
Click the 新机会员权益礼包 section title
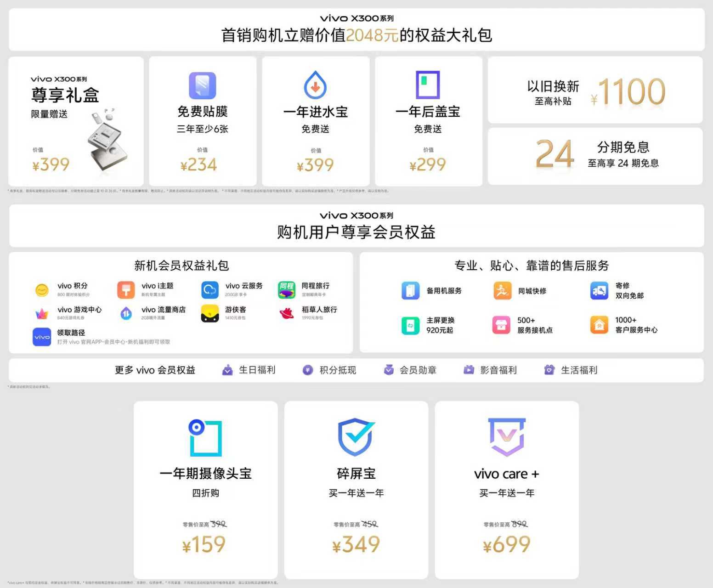(181, 266)
